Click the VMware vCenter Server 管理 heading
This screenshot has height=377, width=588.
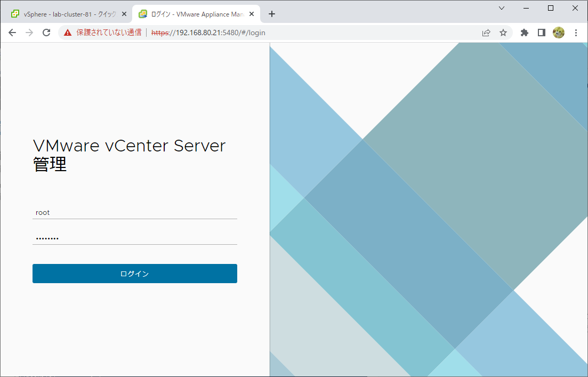pyautogui.click(x=130, y=155)
